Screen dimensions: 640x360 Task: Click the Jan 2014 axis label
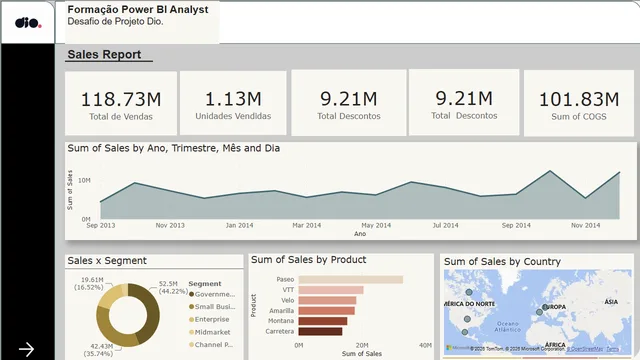click(x=240, y=225)
